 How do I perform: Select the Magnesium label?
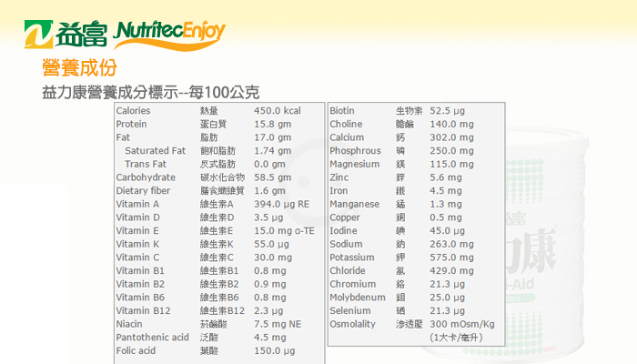[355, 164]
